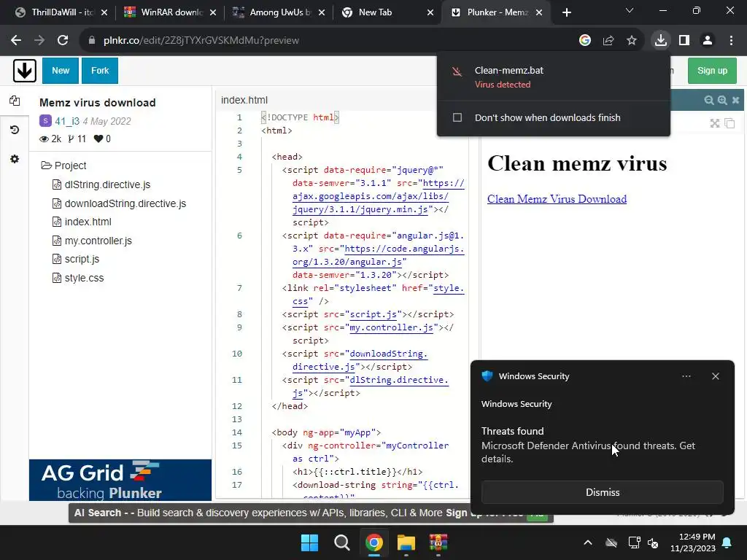Image resolution: width=747 pixels, height=560 pixels.
Task: Close the preview pane with X icon
Action: pos(735,100)
